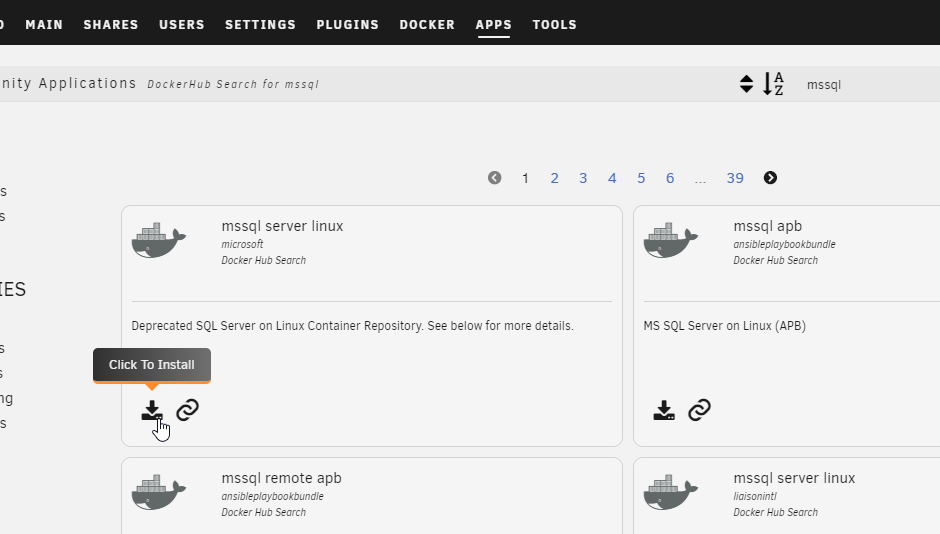This screenshot has height=534, width=940.
Task: Click install icon for microsoft mssql server linux
Action: pyautogui.click(x=152, y=411)
